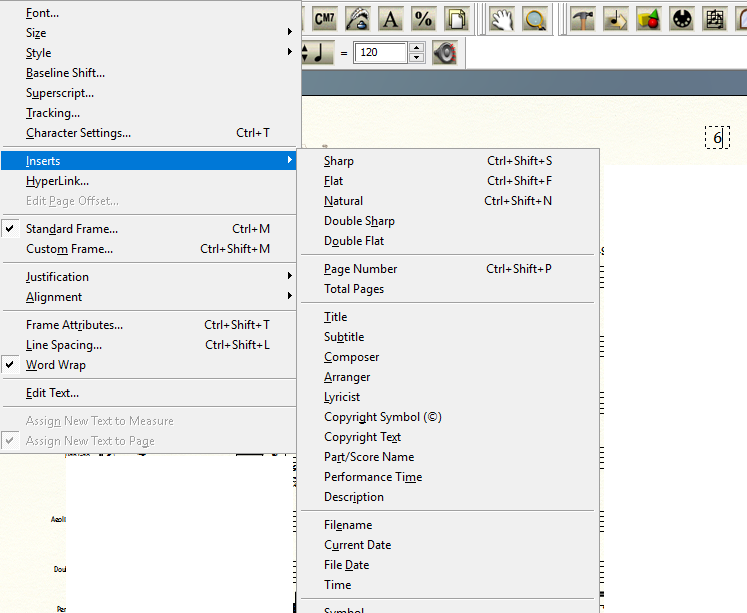Select the Zoom magnifier tool
The height and width of the screenshot is (613, 747).
tap(535, 18)
